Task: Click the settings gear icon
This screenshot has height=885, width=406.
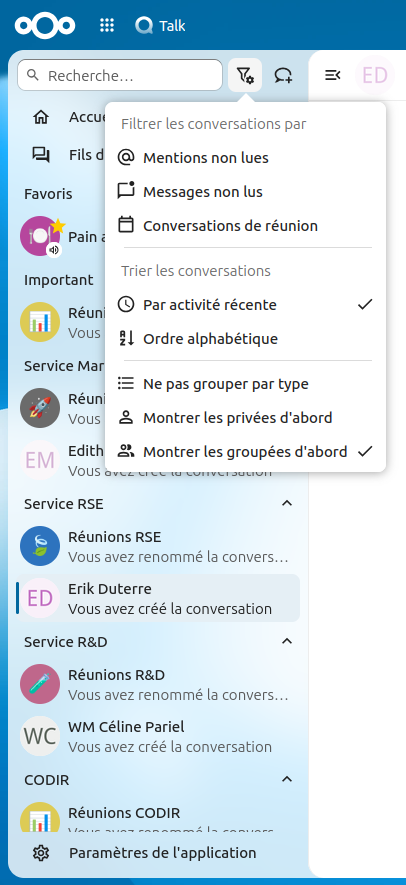Action: coord(41,852)
